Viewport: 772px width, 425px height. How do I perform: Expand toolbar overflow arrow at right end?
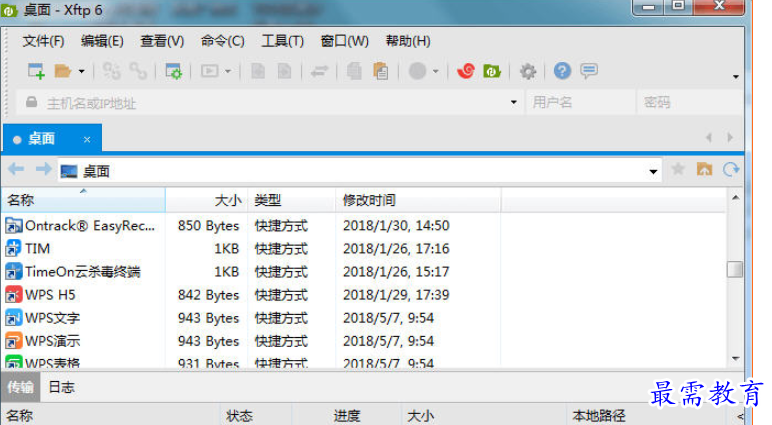pos(736,77)
